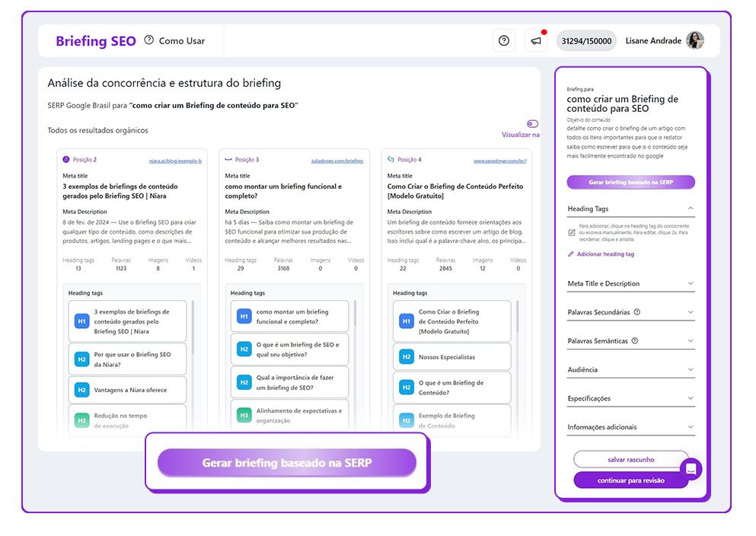
Task: Click the salvar rascunho button
Action: coord(630,460)
